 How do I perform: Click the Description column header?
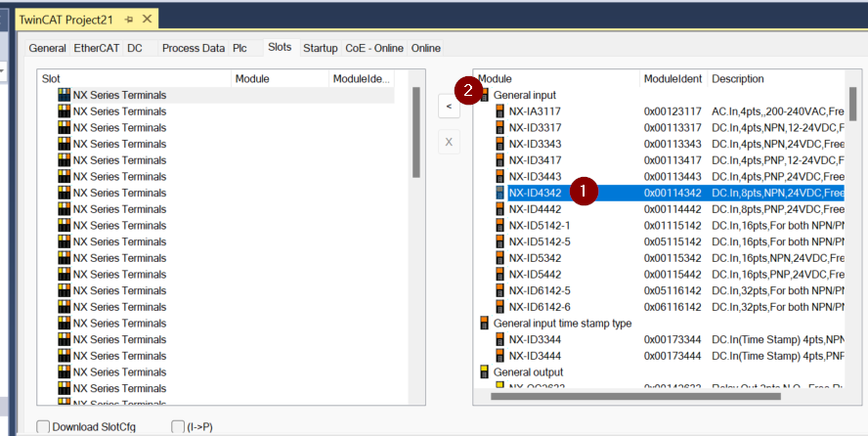(x=777, y=78)
